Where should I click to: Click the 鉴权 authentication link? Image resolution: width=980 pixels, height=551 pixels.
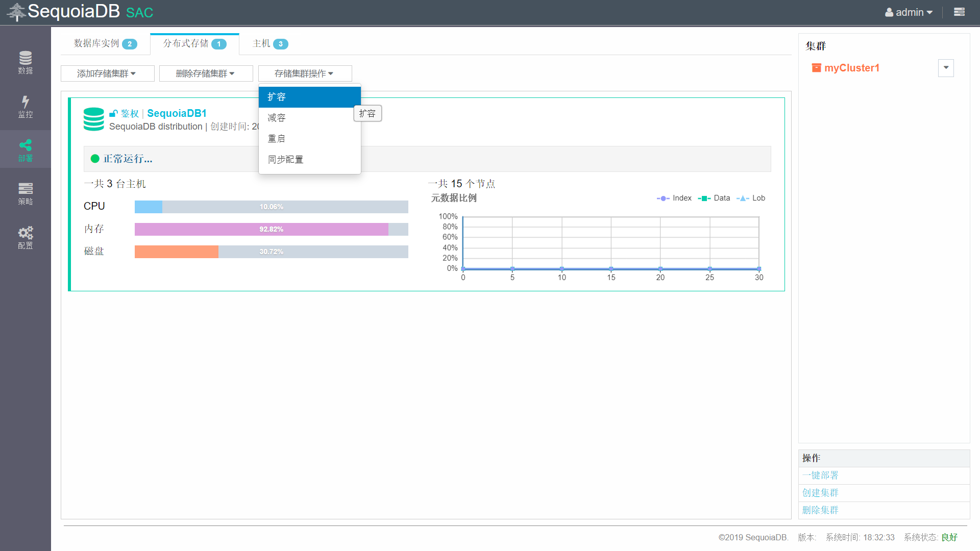click(x=130, y=113)
